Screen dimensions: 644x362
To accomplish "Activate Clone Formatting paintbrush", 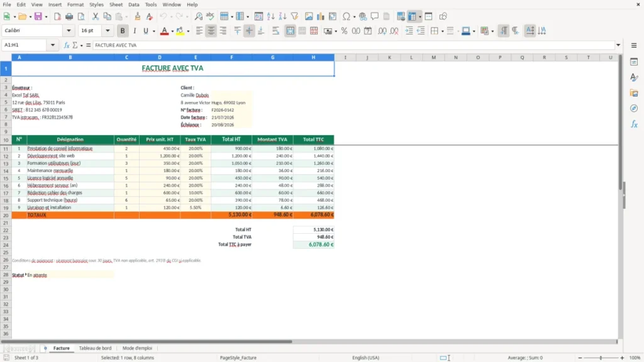I will tap(138, 16).
